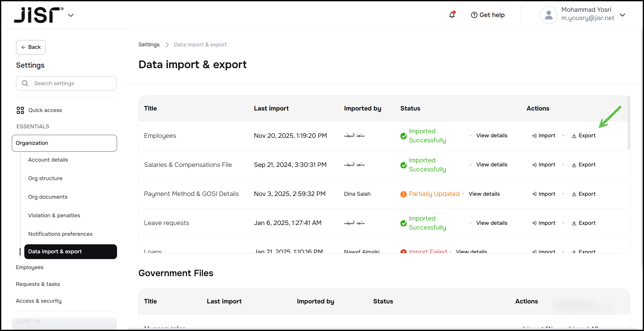Click the Quick access grid icon
Image resolution: width=644 pixels, height=331 pixels.
(20, 110)
